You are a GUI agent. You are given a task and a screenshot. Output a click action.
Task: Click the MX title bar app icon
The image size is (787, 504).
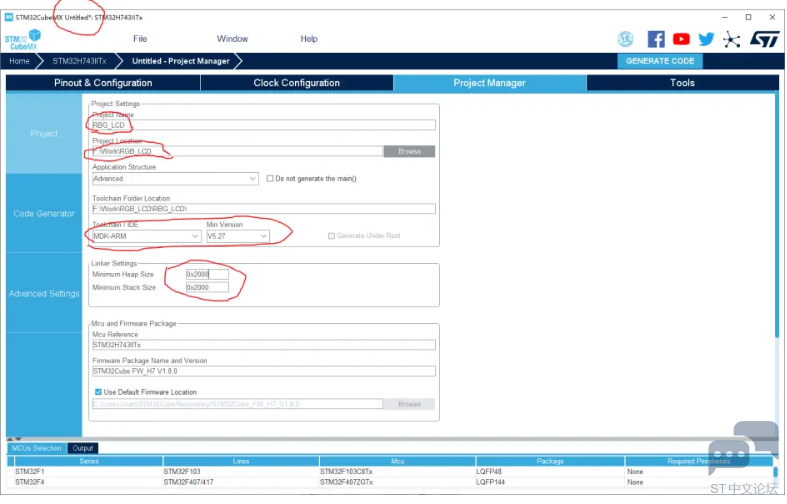[9, 17]
